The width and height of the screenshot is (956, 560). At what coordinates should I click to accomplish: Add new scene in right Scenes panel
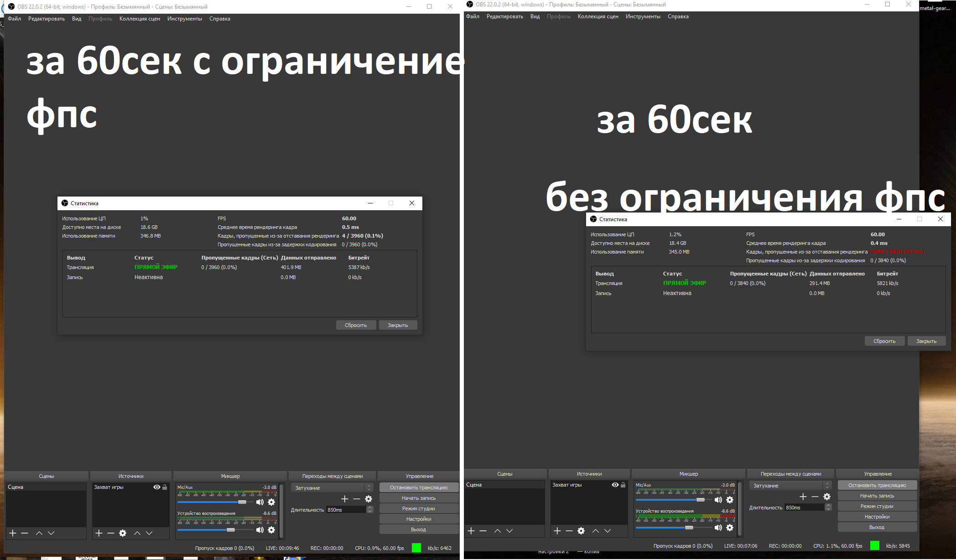coord(471,531)
